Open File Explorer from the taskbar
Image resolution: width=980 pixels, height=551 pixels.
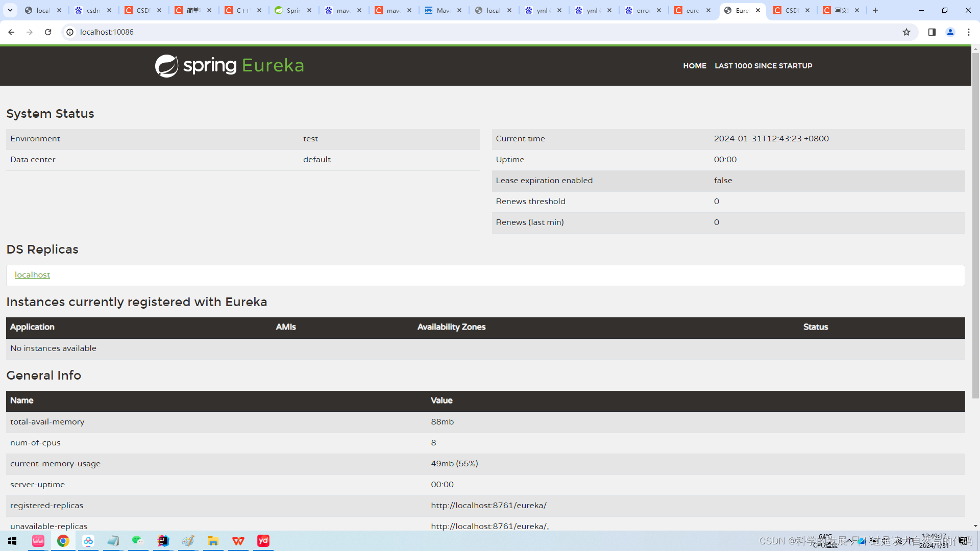(x=213, y=541)
